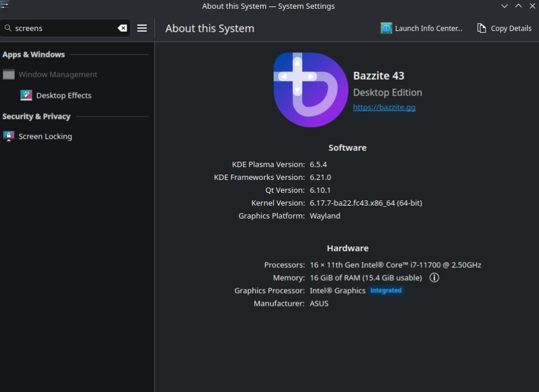Click the Copy Details clipboard icon
Image resolution: width=539 pixels, height=392 pixels.
click(482, 28)
